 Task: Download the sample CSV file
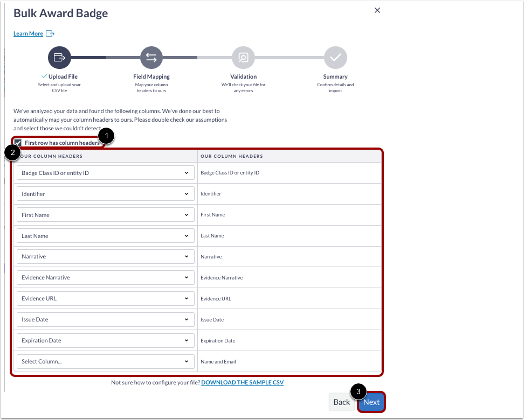click(242, 382)
